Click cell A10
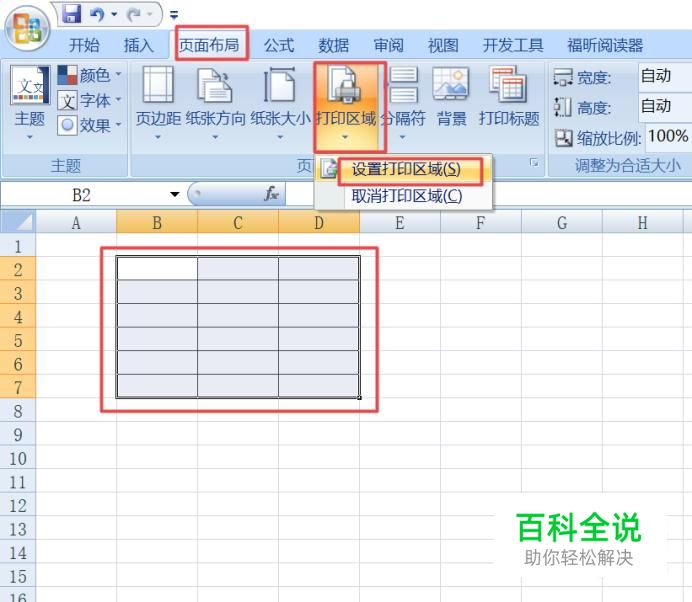This screenshot has height=602, width=692. pos(76,457)
